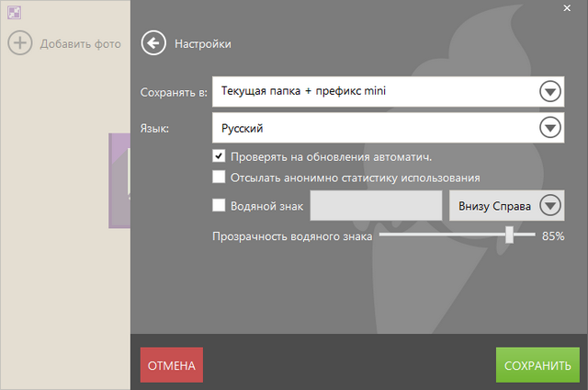
Task: Click the watermark transparency slider handle
Action: pyautogui.click(x=509, y=236)
